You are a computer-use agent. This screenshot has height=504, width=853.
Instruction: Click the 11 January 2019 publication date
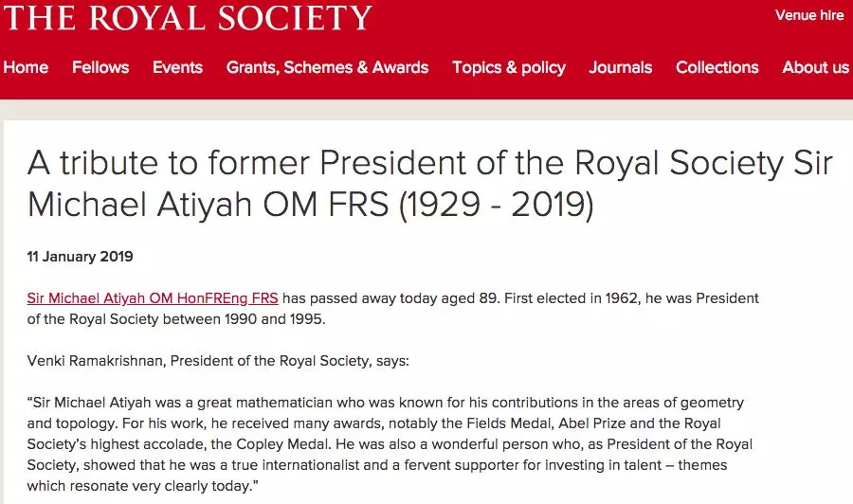click(x=81, y=257)
